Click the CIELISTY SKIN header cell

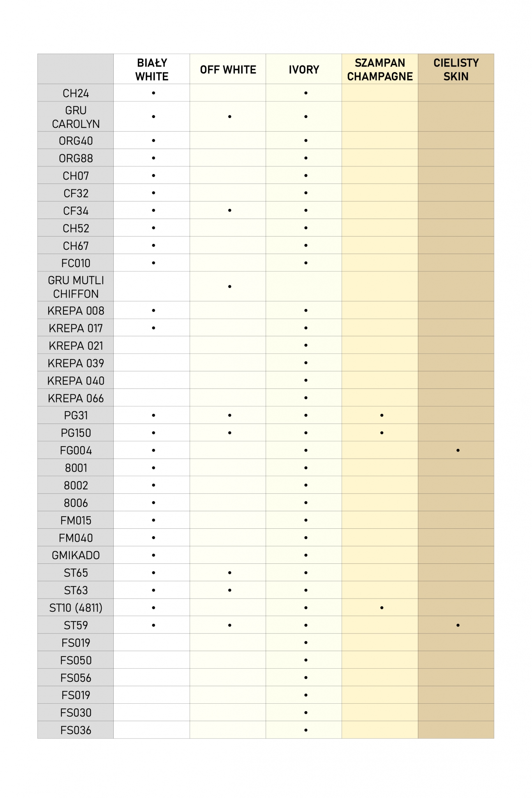point(456,69)
